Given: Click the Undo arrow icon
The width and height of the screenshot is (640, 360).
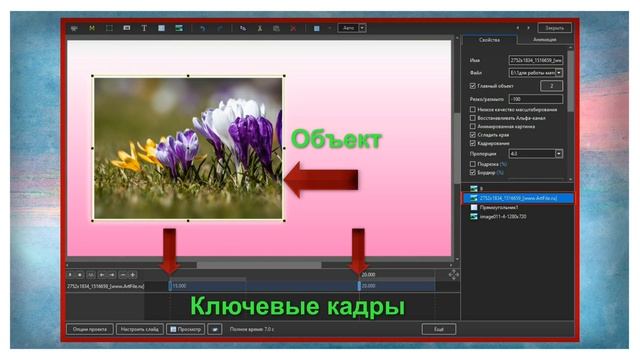Looking at the screenshot, I should click(x=202, y=28).
